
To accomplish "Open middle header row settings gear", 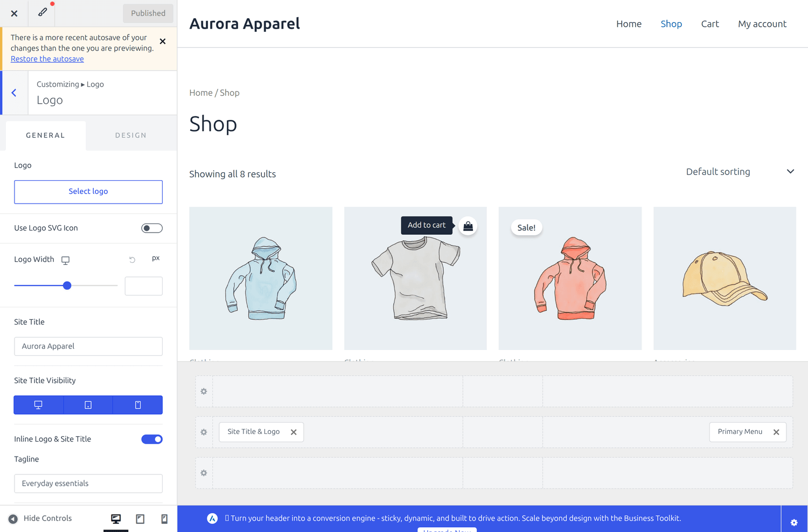I will pos(204,432).
